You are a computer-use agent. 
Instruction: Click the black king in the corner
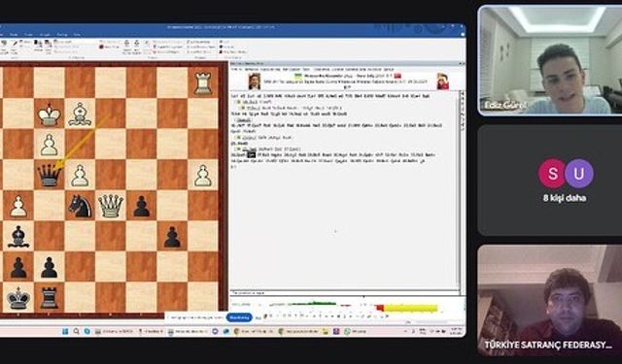18,298
